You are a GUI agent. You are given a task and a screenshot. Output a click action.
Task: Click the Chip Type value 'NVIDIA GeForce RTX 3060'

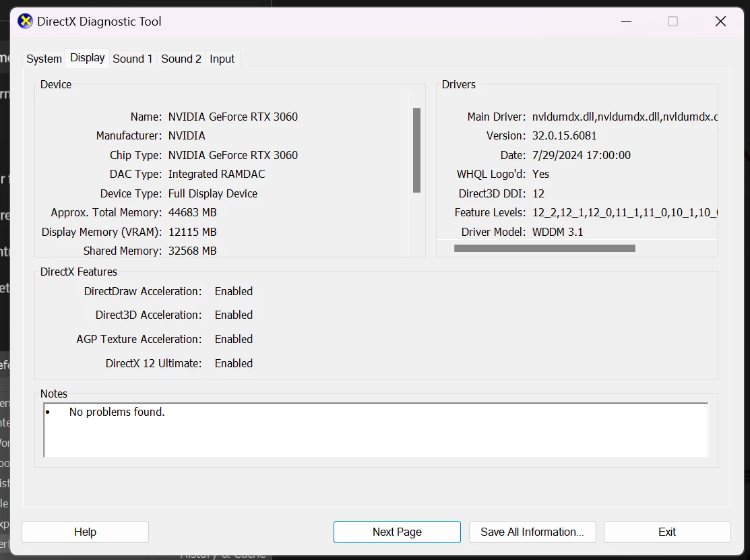pos(233,155)
